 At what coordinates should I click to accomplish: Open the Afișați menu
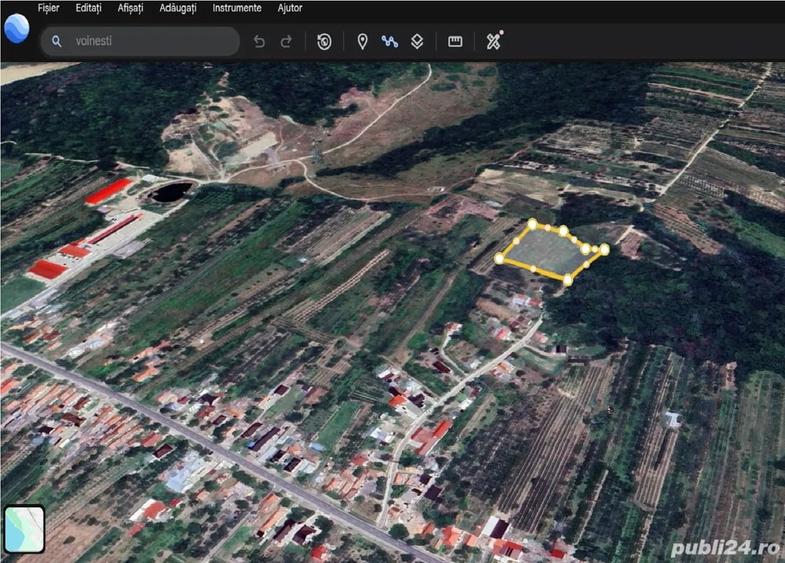point(130,8)
